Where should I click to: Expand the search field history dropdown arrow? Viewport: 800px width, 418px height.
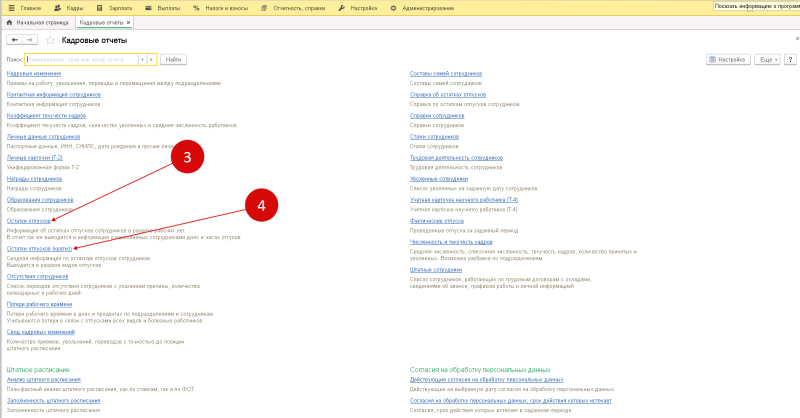(142, 60)
